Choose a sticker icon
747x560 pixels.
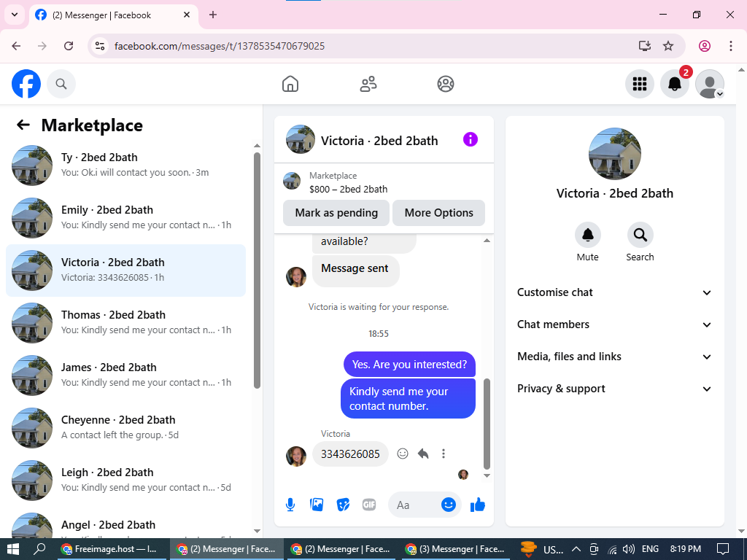[x=343, y=505]
